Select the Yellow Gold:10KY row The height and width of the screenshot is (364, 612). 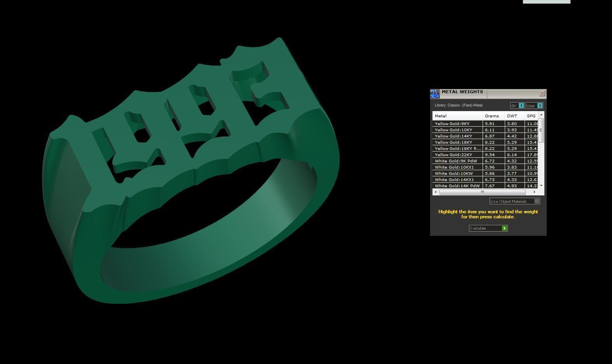(486, 130)
